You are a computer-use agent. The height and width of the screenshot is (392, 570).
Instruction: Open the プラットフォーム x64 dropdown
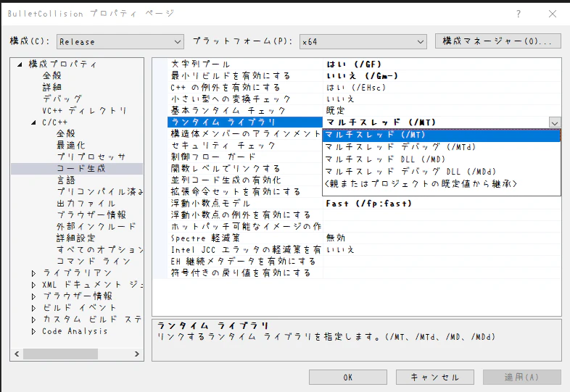point(363,42)
